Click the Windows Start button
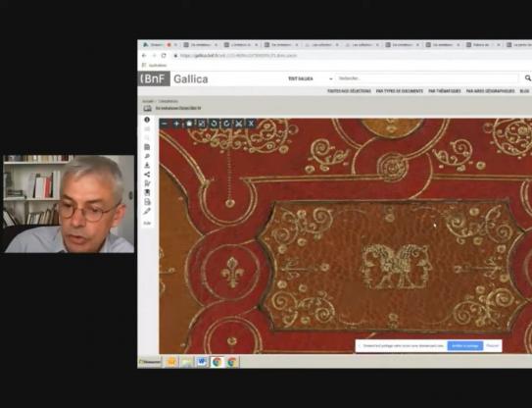The height and width of the screenshot is (408, 532). click(x=150, y=362)
